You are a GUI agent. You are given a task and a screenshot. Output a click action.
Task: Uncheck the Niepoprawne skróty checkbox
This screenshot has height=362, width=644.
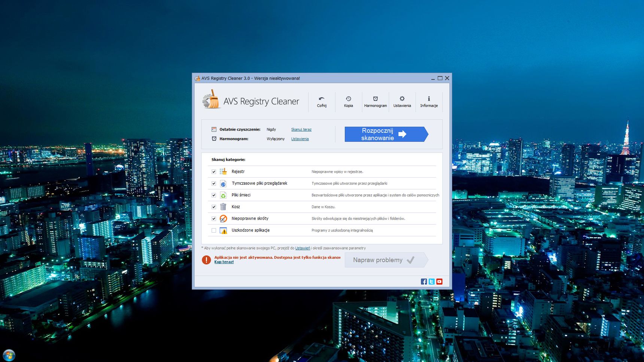214,219
